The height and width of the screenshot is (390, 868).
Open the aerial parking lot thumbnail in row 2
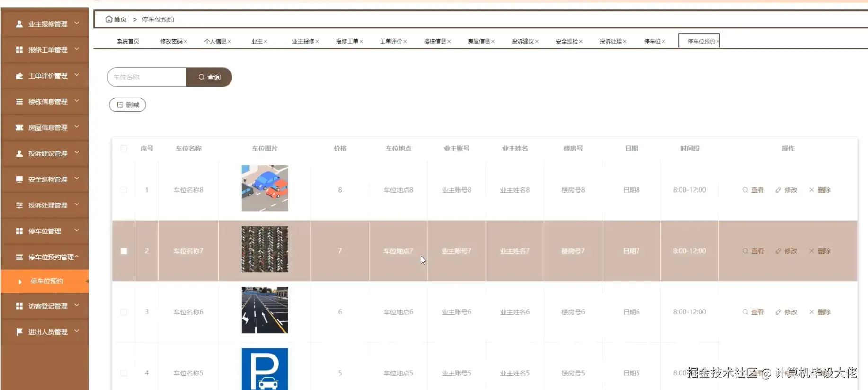point(265,249)
